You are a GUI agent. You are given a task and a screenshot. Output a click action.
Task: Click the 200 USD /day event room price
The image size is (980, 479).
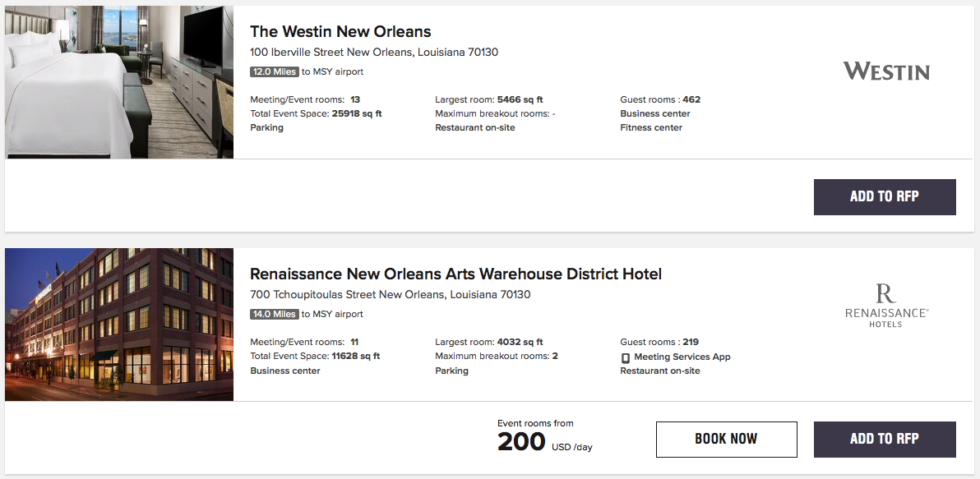click(x=543, y=441)
